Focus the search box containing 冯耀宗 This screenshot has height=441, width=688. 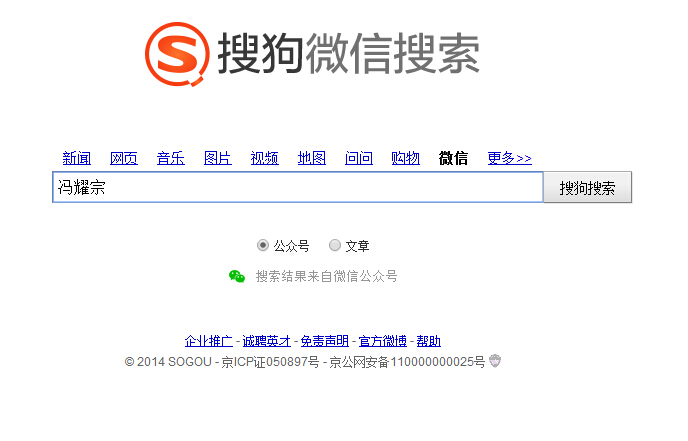(298, 187)
